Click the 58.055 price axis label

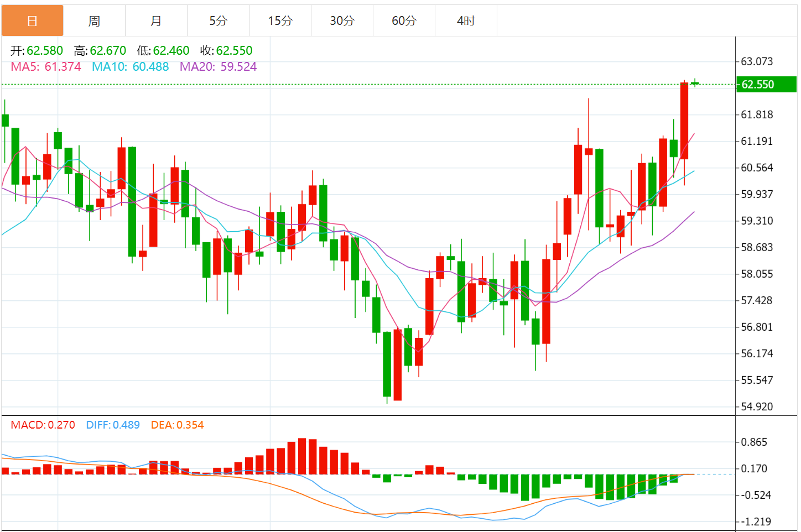point(757,274)
